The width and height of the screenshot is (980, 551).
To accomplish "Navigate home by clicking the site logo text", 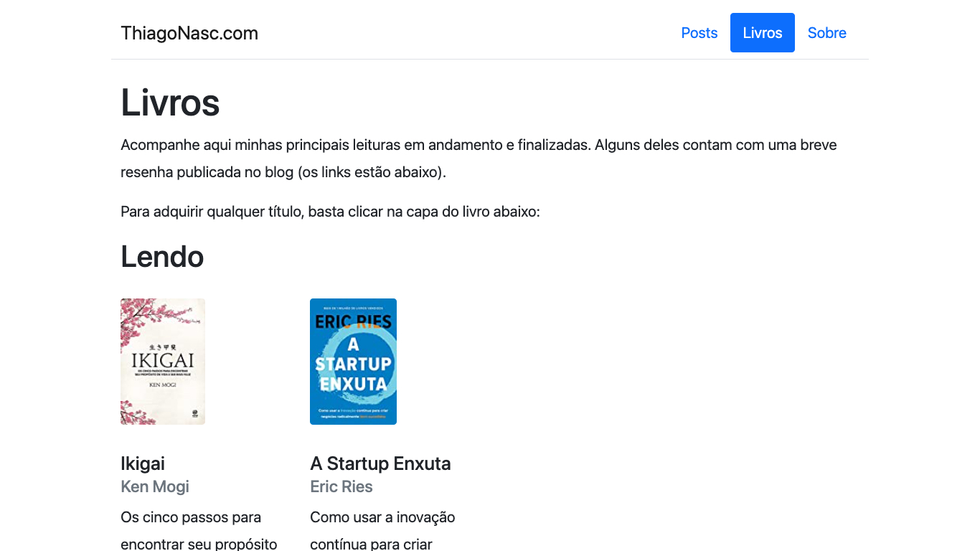I will point(189,33).
